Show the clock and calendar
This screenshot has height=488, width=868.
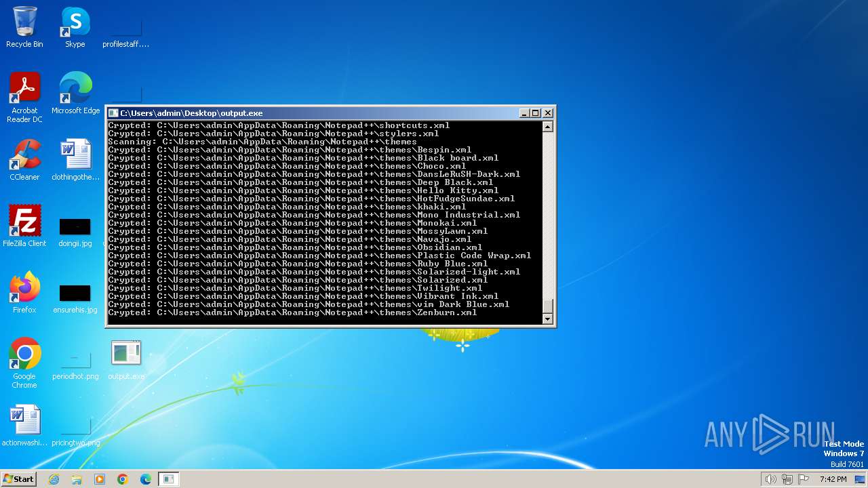(833, 479)
